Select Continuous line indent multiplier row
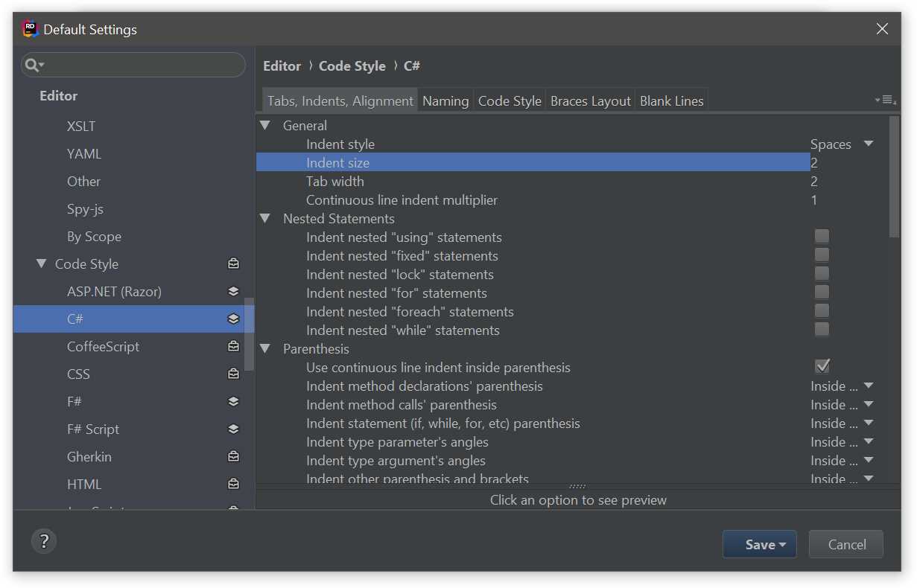This screenshot has height=588, width=917. (x=573, y=199)
